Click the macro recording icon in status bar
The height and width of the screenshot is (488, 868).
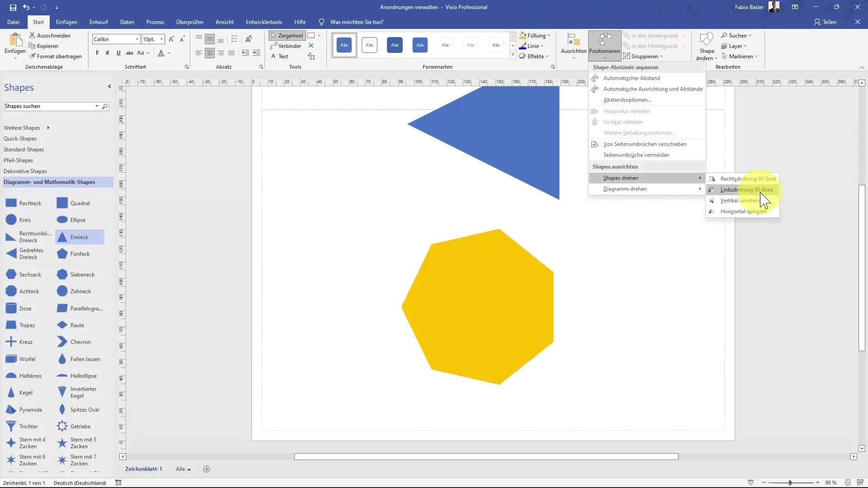click(118, 483)
